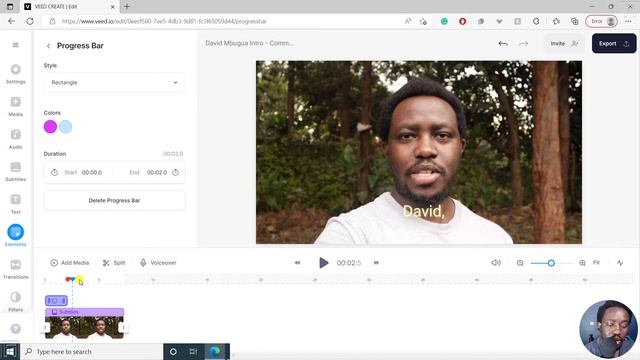Select the VEED CREATE | Edit tab
This screenshot has width=640, height=360.
pyautogui.click(x=69, y=7)
